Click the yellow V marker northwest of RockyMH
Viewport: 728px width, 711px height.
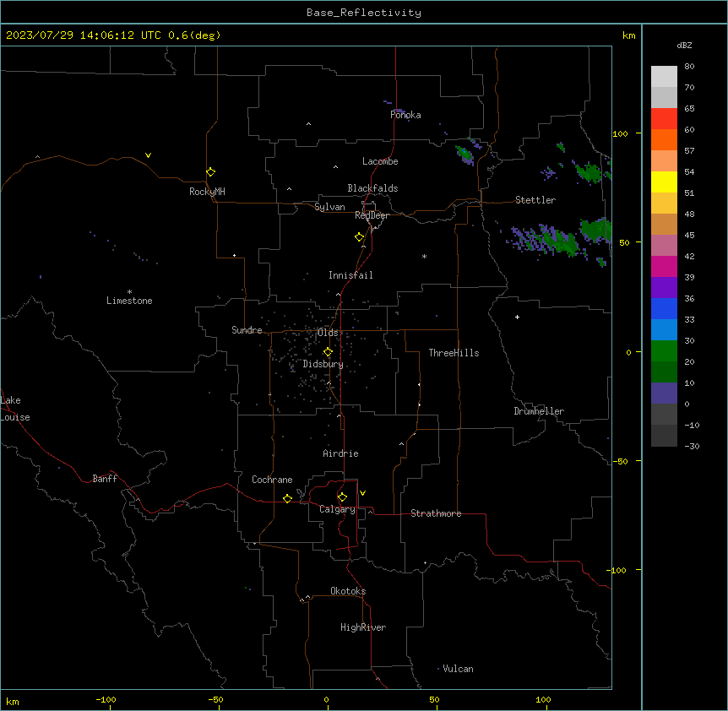click(x=148, y=155)
